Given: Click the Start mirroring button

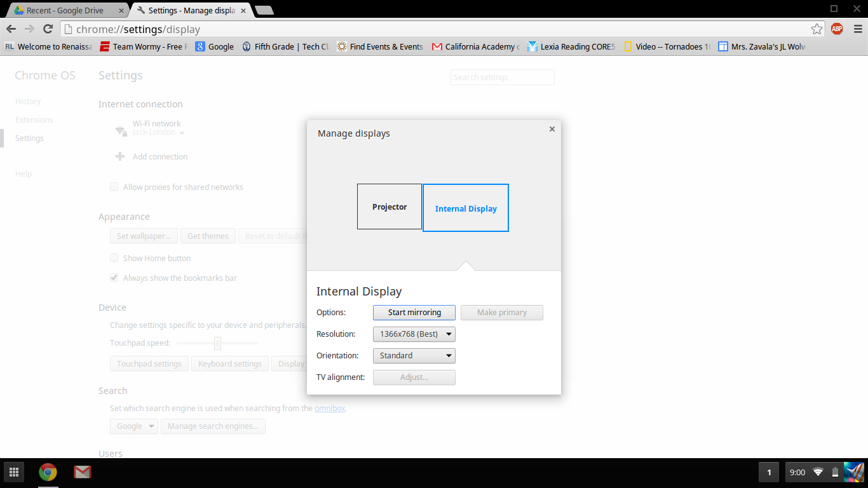Looking at the screenshot, I should 414,313.
